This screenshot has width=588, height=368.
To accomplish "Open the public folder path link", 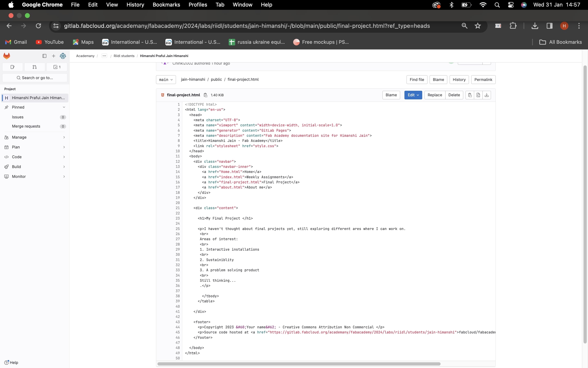I will (x=216, y=79).
